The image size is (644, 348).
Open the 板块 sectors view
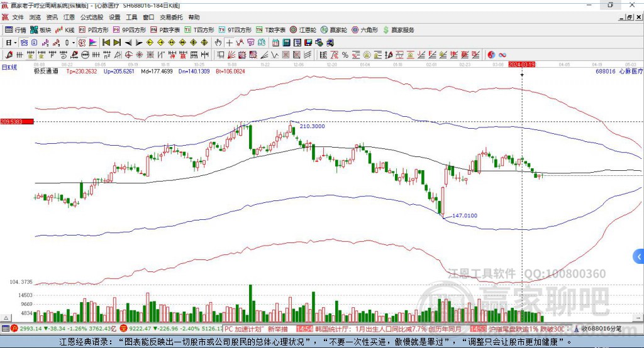41,30
